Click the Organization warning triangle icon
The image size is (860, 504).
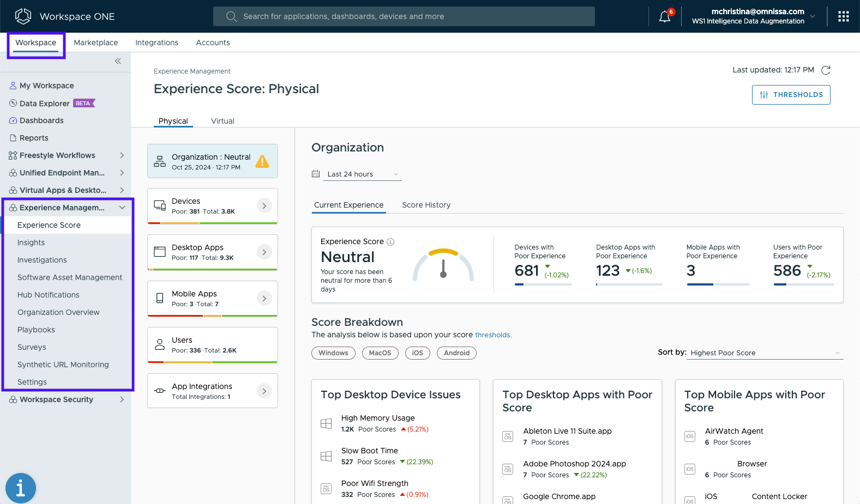(x=262, y=161)
